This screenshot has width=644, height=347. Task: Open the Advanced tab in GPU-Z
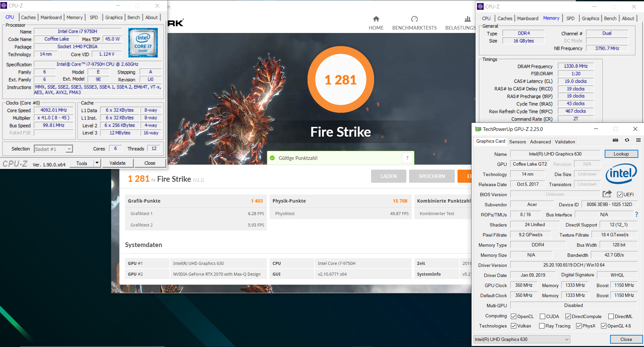pyautogui.click(x=540, y=142)
